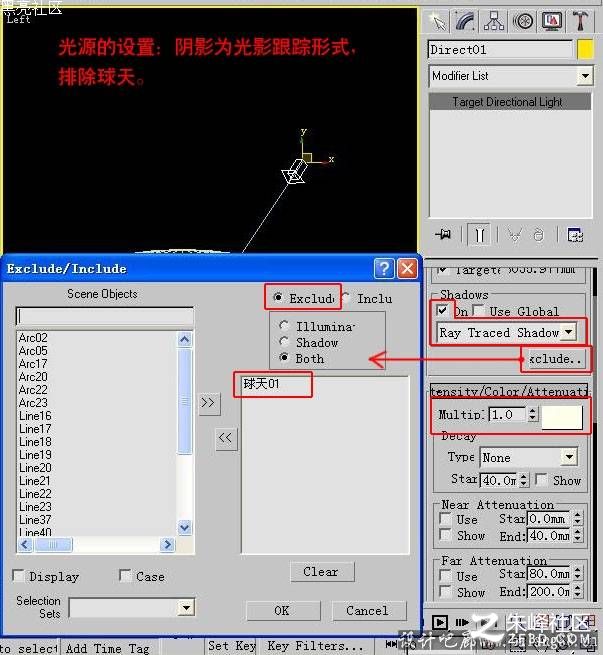Toggle Near Attenuation Show checkbox
The image size is (603, 655).
click(x=446, y=535)
